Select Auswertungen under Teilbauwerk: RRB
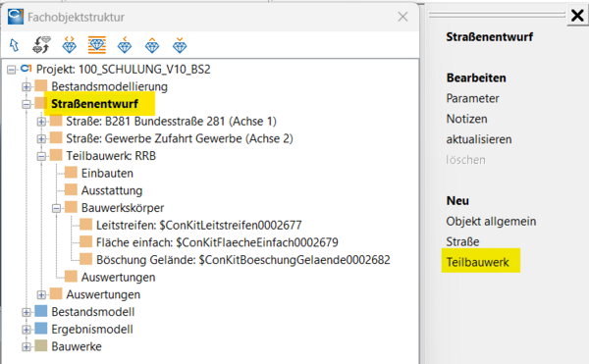Image resolution: width=589 pixels, height=364 pixels. coord(118,277)
